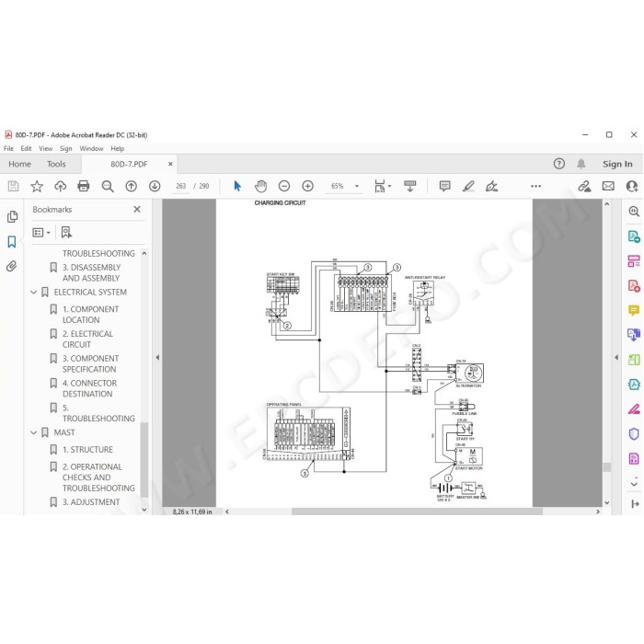Image resolution: width=644 pixels, height=644 pixels.
Task: Zoom in with the plus button
Action: point(307,186)
